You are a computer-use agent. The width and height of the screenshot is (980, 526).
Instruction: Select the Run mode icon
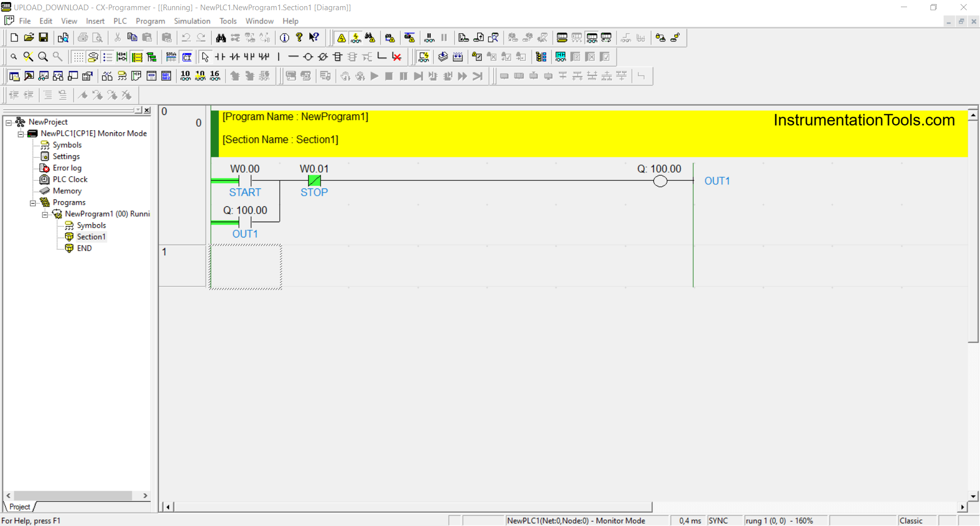point(606,37)
